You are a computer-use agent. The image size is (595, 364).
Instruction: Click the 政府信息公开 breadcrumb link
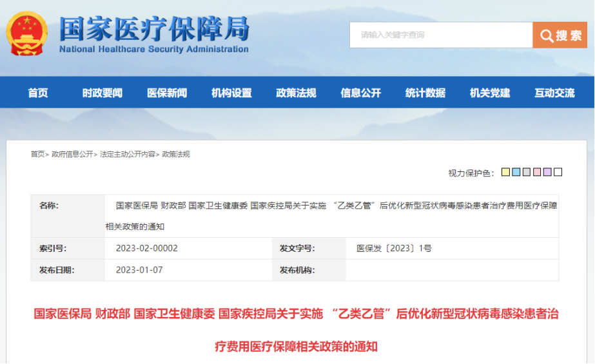(72, 154)
